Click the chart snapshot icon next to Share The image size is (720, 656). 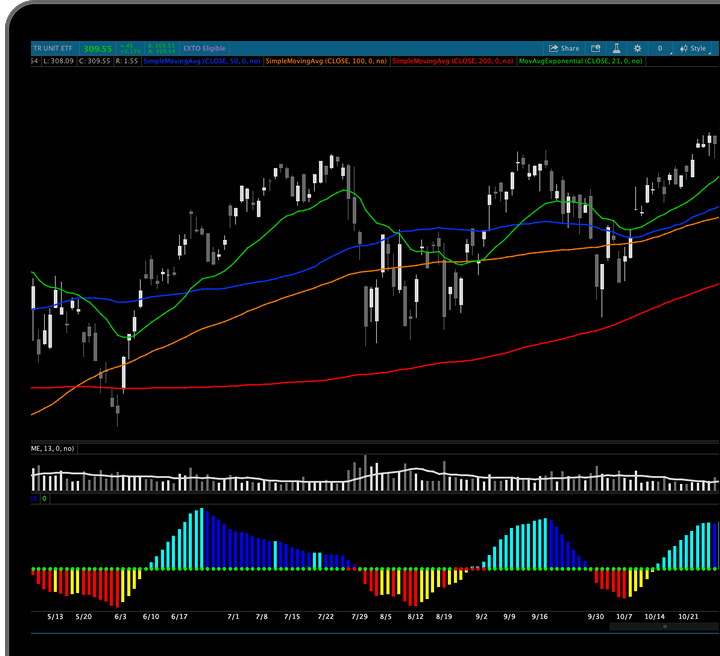[596, 48]
